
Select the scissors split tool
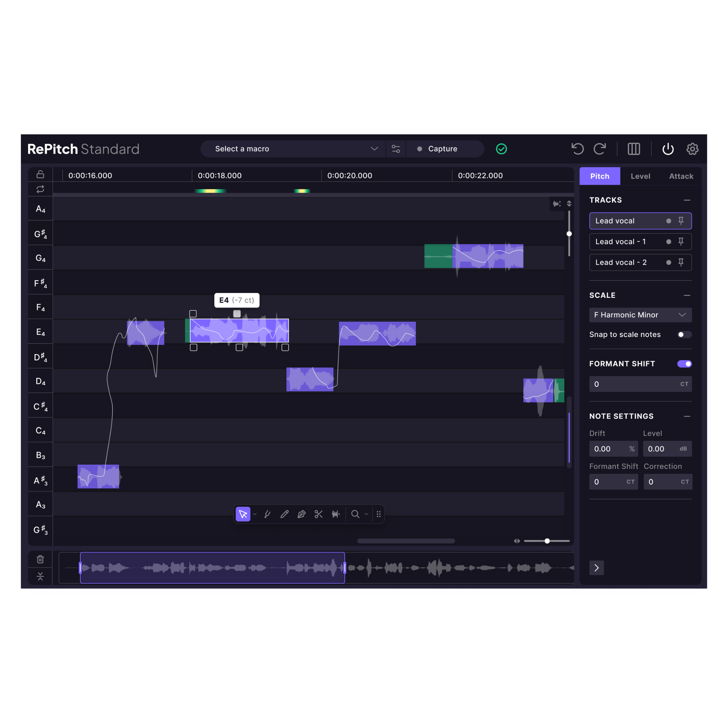click(318, 514)
